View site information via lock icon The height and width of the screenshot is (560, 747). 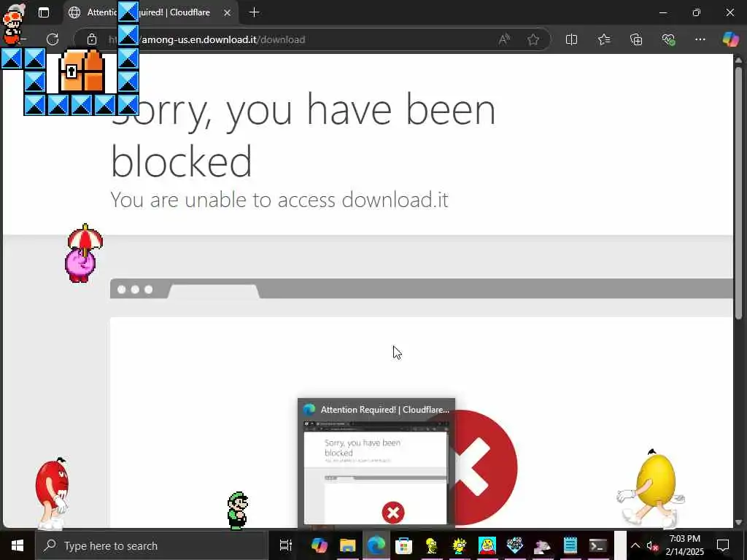tap(92, 39)
